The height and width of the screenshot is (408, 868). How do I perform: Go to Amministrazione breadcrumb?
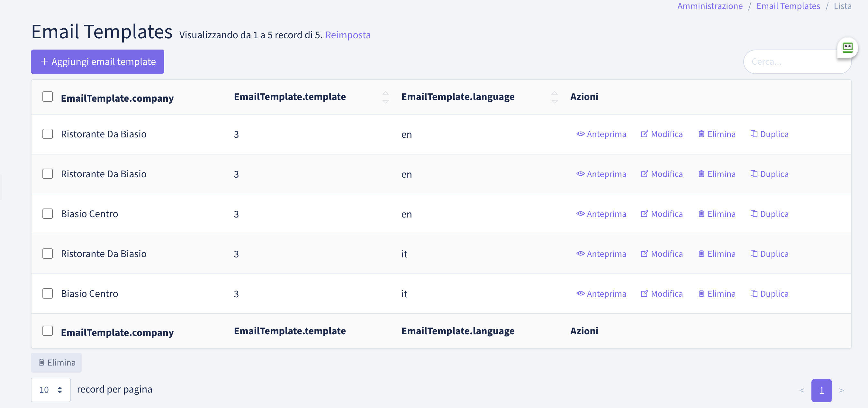(710, 6)
